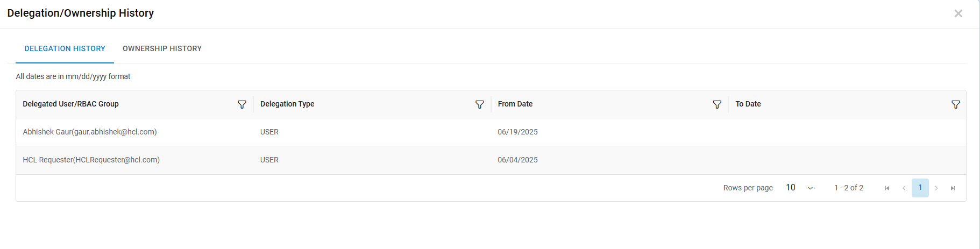Select page 1 button in pagination
980x249 pixels.
[920, 188]
